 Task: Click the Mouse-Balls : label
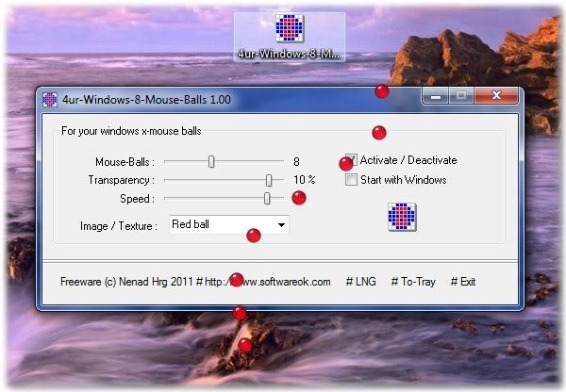(x=125, y=162)
